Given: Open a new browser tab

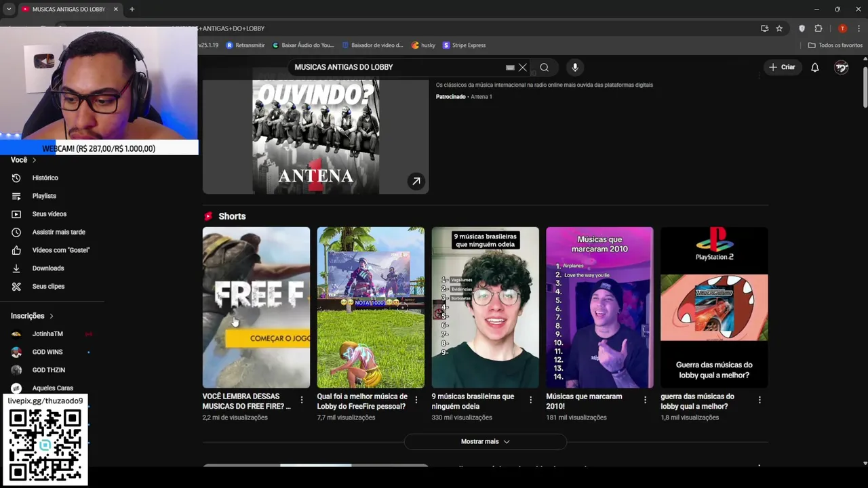Looking at the screenshot, I should tap(132, 9).
